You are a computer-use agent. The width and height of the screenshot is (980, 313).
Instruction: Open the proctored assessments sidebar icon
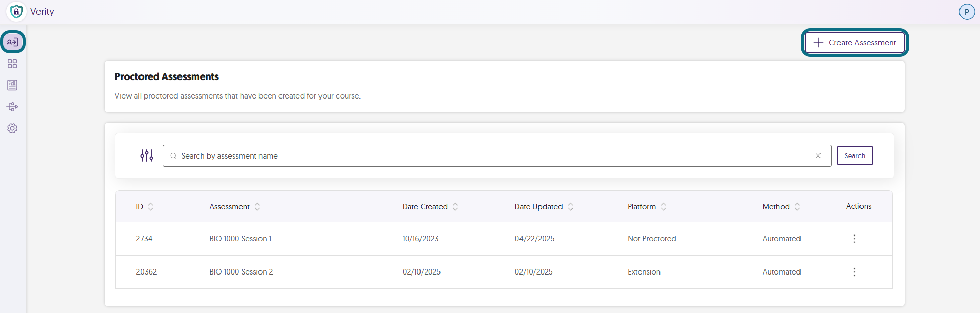[x=12, y=42]
